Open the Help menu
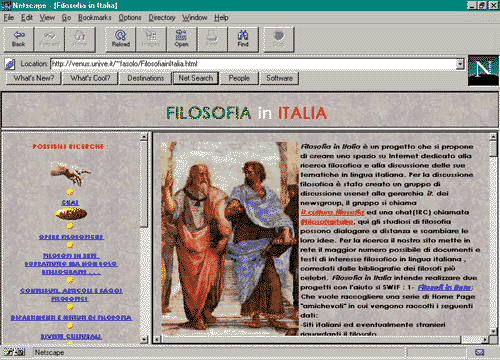500x360 pixels. click(221, 18)
